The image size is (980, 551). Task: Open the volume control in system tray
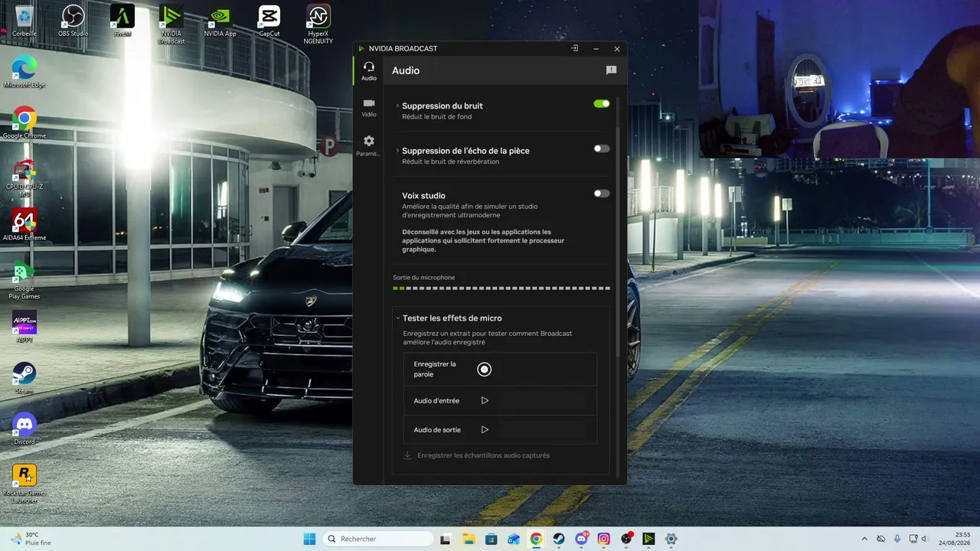924,539
